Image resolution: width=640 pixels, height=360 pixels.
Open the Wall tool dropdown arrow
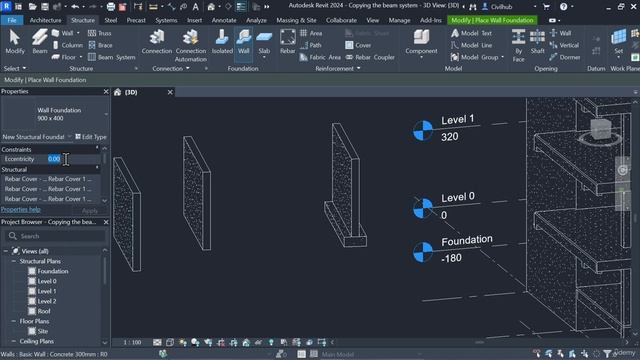[x=78, y=33]
